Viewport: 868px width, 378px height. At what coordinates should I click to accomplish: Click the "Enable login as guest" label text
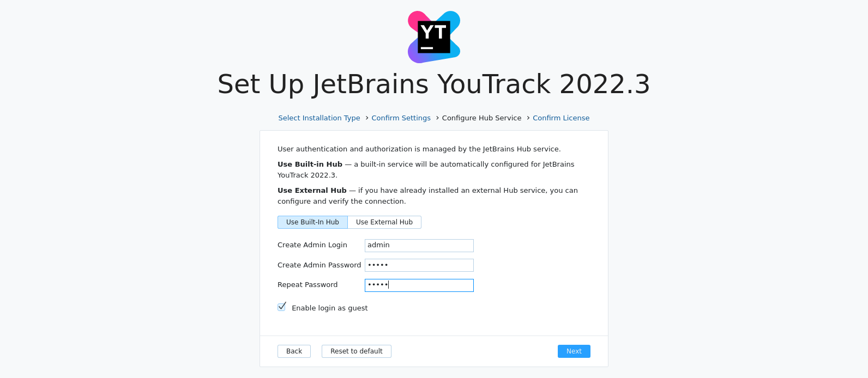(330, 308)
